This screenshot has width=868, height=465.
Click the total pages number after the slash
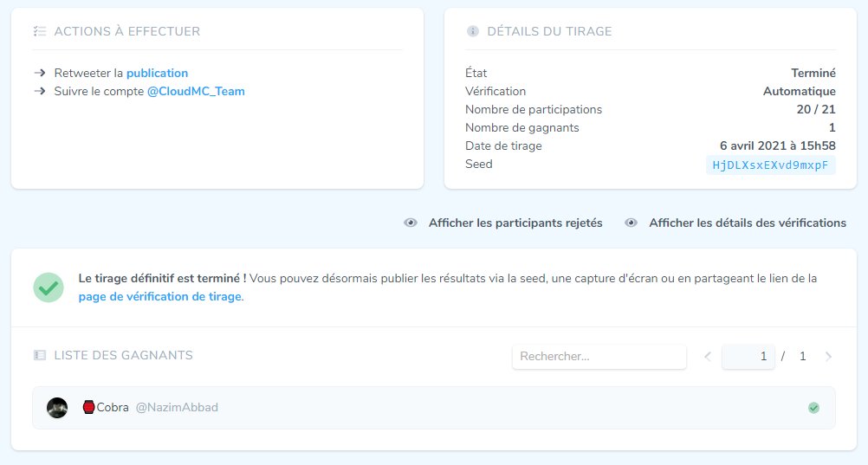pyautogui.click(x=803, y=357)
